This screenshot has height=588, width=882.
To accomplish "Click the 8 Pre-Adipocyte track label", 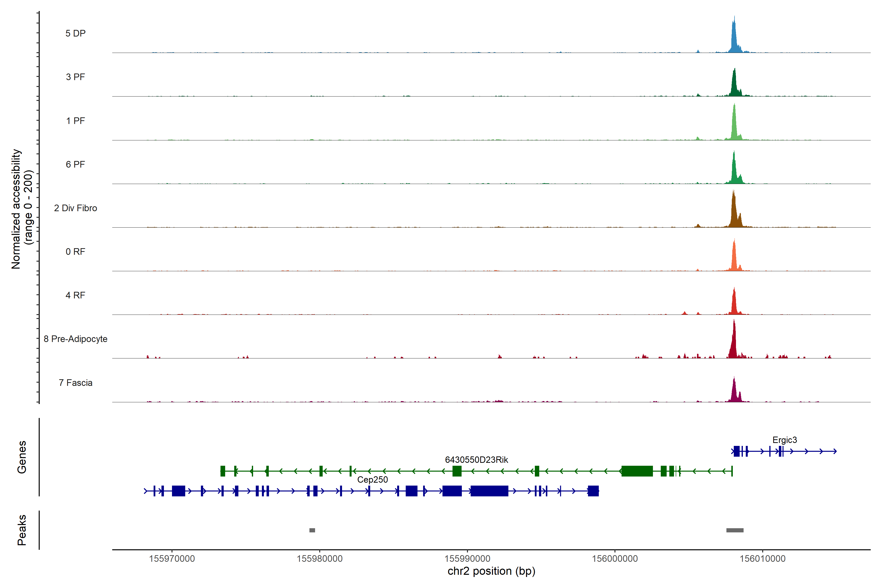I will [x=75, y=339].
